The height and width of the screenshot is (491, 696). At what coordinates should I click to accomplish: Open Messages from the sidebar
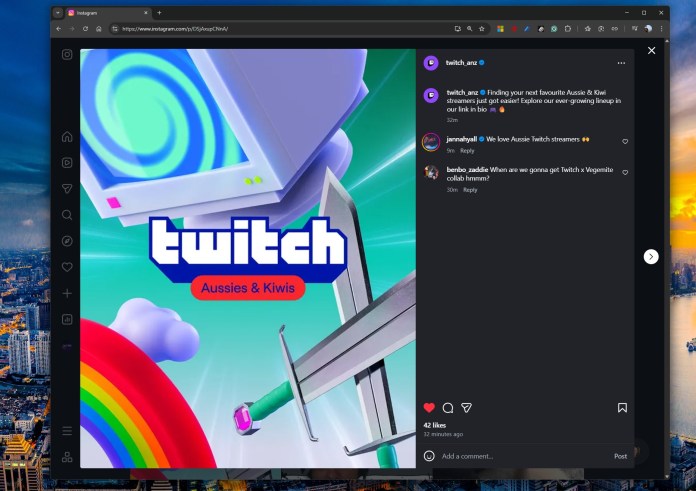(67, 189)
